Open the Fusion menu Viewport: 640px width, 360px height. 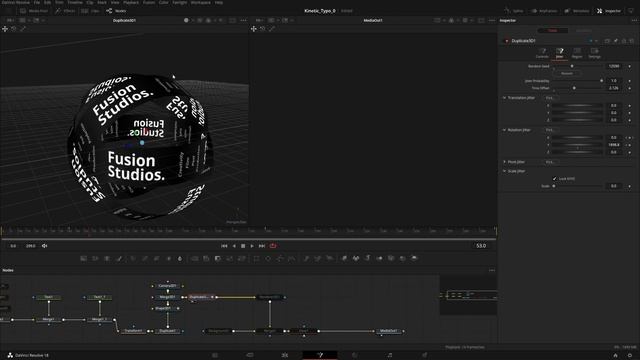click(149, 2)
